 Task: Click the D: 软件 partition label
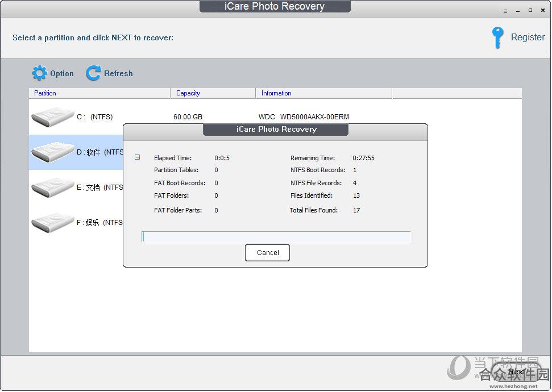point(100,152)
